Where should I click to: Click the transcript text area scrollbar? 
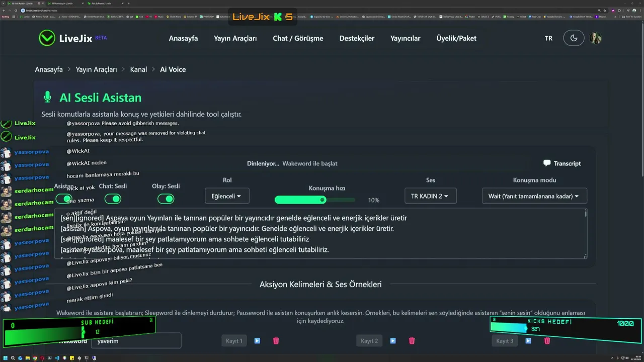click(585, 233)
